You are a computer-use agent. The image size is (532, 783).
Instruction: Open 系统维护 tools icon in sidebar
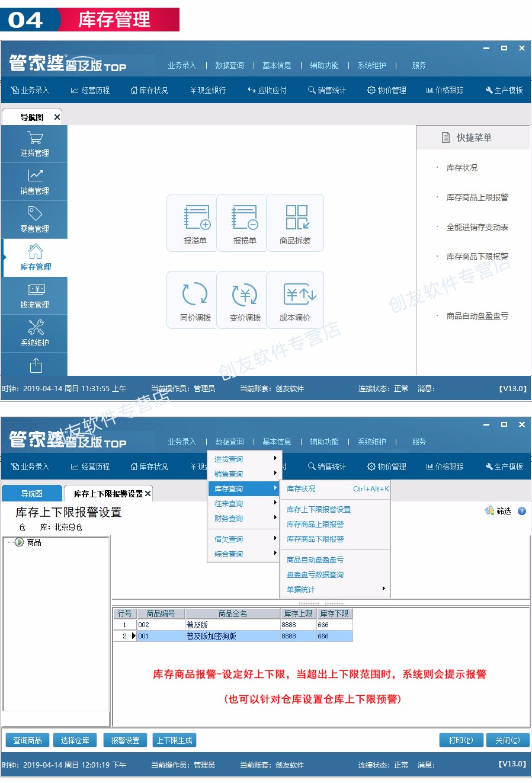pos(35,333)
